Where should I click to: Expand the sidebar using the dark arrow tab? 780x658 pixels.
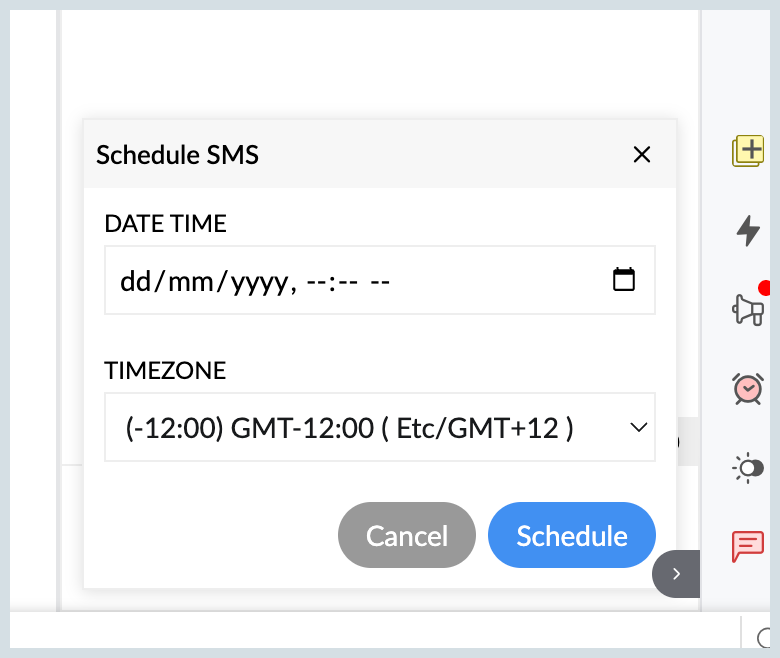(677, 574)
